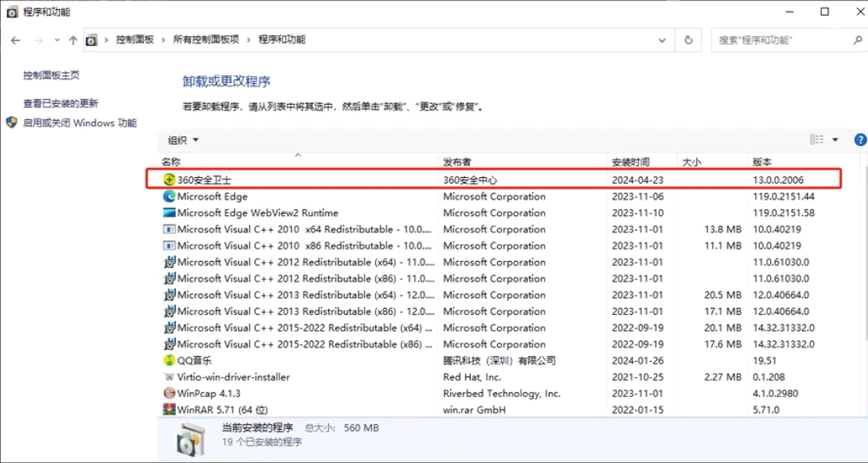Click version 13.0.0.2006

(778, 180)
